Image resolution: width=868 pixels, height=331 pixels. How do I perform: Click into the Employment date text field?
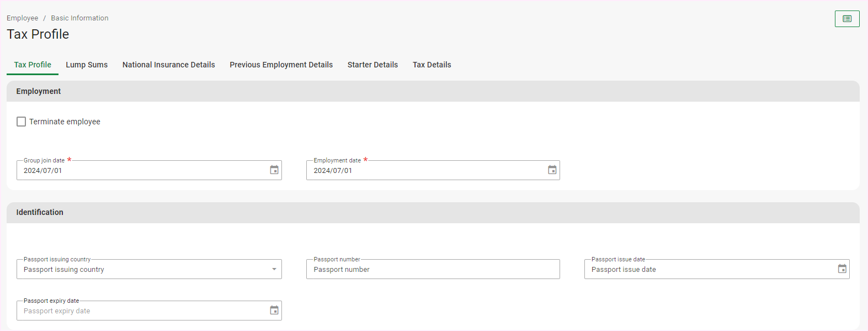click(x=425, y=171)
